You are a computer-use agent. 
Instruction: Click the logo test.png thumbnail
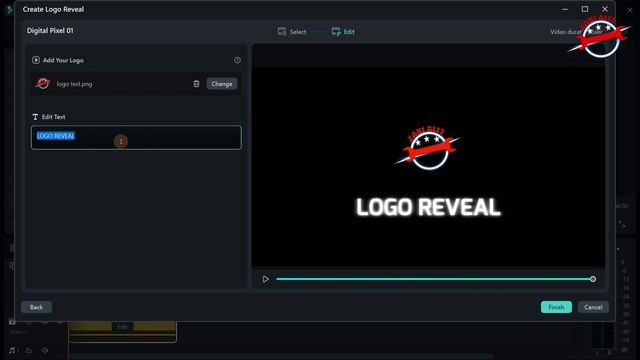(42, 83)
